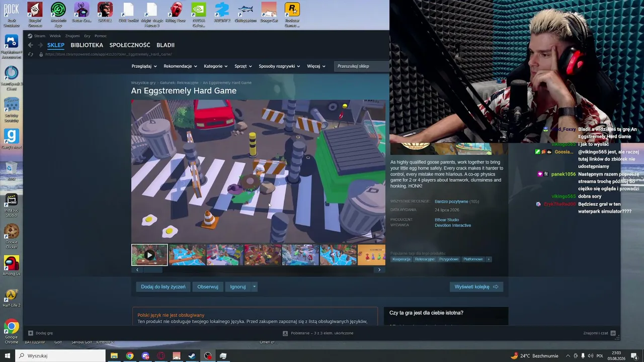Click the thumbnail strip scrollbar track
This screenshot has width=644, height=362.
[258, 270]
